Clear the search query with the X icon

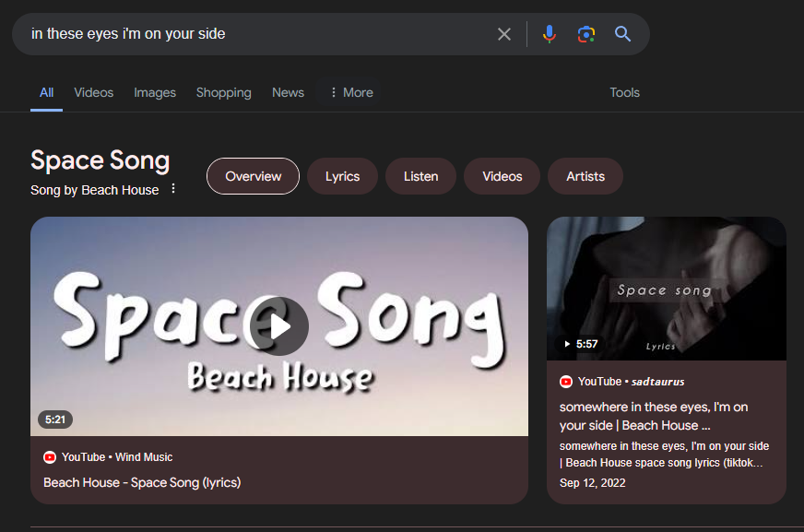(504, 34)
